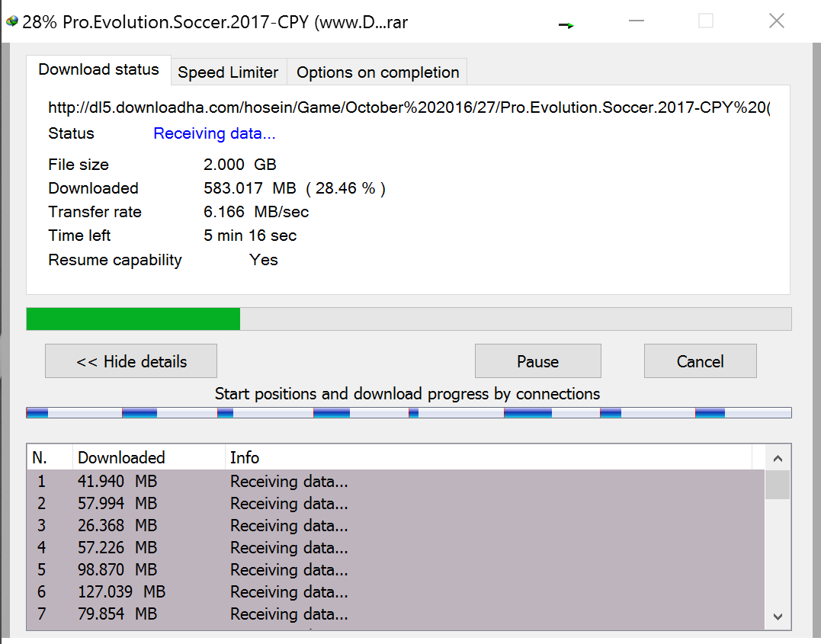Click the 583.017 MB downloaded value

coord(250,188)
